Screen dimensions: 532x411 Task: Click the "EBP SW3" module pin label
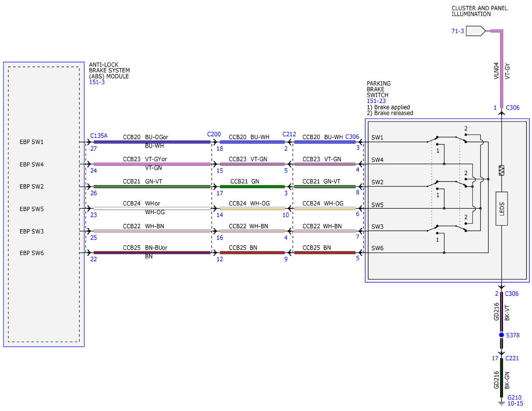coord(31,231)
